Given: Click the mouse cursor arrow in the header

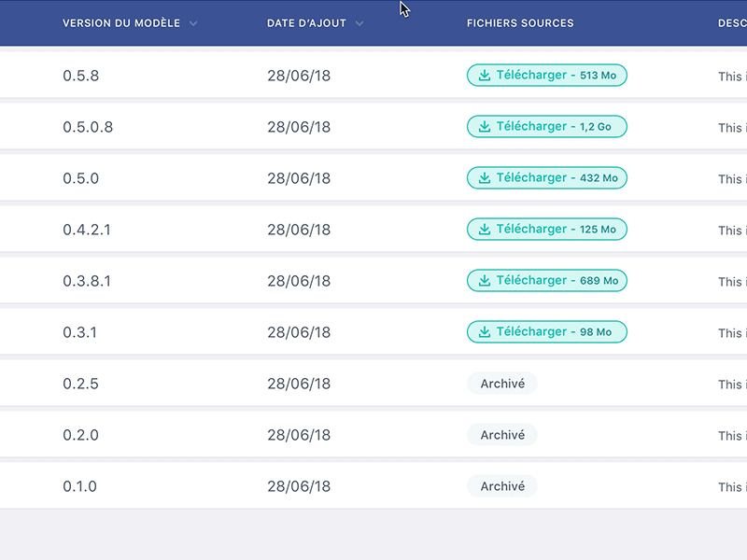Looking at the screenshot, I should pos(403,11).
